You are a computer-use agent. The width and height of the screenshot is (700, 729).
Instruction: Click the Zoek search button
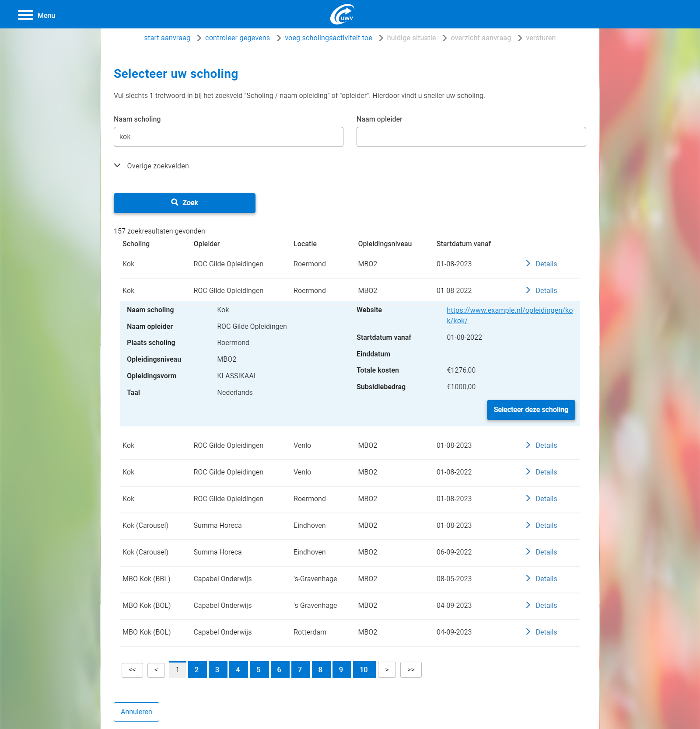(x=184, y=203)
